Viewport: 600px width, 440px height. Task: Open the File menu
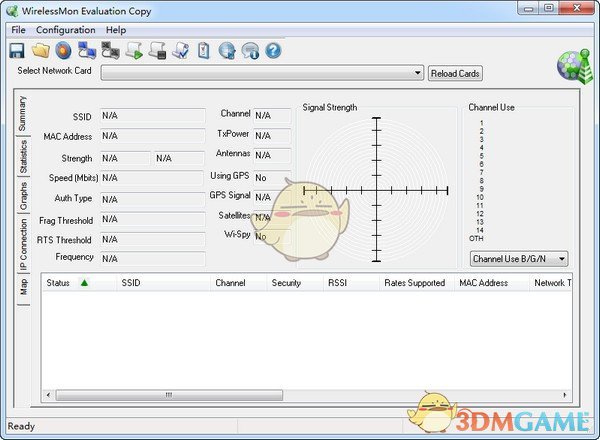[18, 30]
